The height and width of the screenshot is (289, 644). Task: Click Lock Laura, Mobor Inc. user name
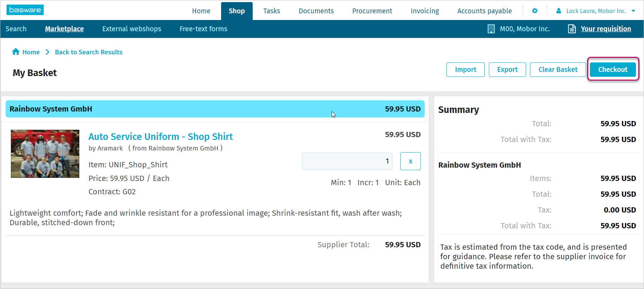(596, 11)
